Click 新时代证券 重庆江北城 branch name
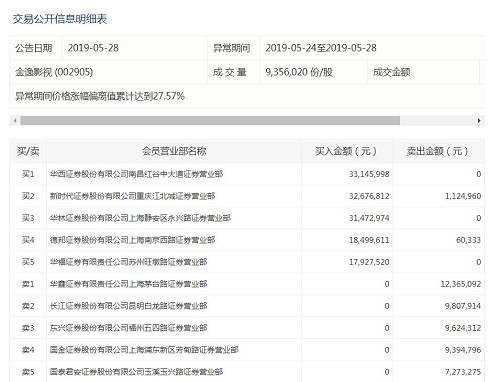This screenshot has height=382, width=500. point(132,196)
